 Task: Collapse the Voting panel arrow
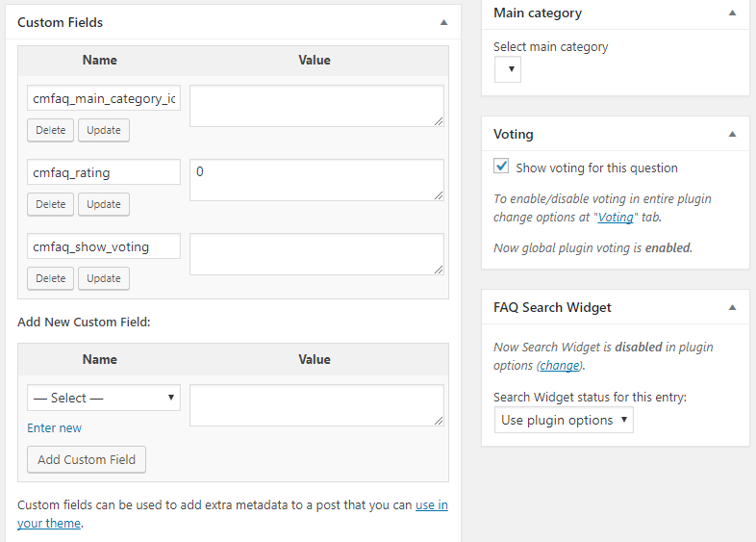[x=732, y=134]
